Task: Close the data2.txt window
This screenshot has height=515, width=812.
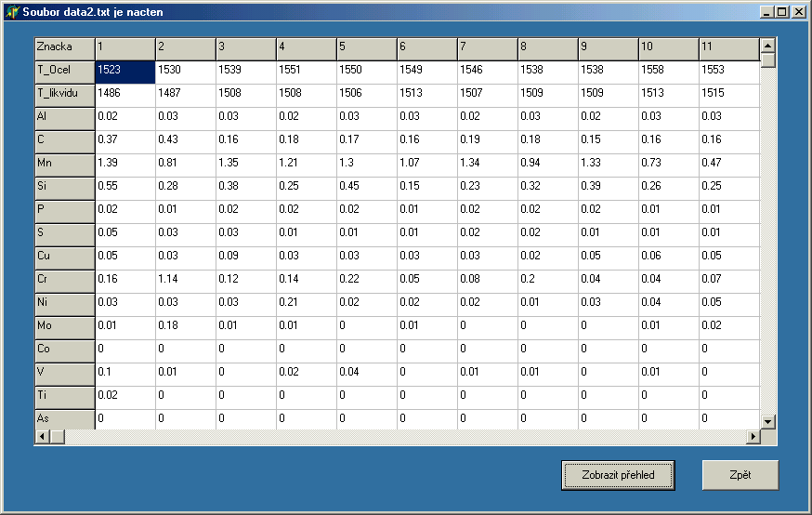Action: pos(799,12)
